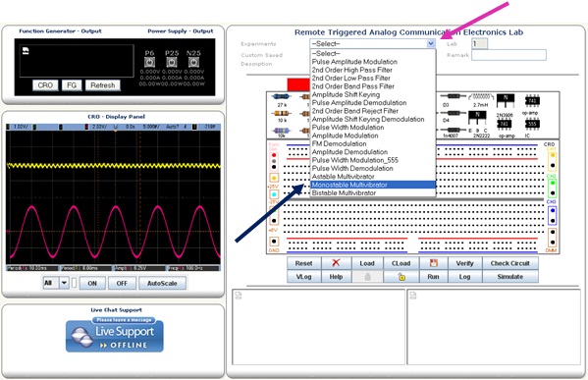The width and height of the screenshot is (588, 380).
Task: Toggle the P25 power supply button
Action: (172, 62)
